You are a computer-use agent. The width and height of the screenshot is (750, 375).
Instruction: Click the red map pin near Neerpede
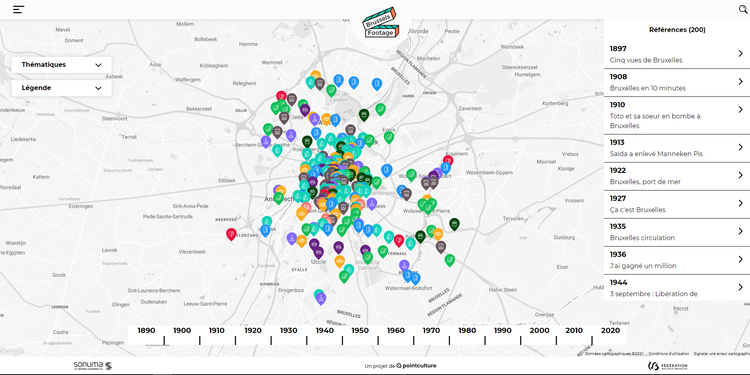232,234
